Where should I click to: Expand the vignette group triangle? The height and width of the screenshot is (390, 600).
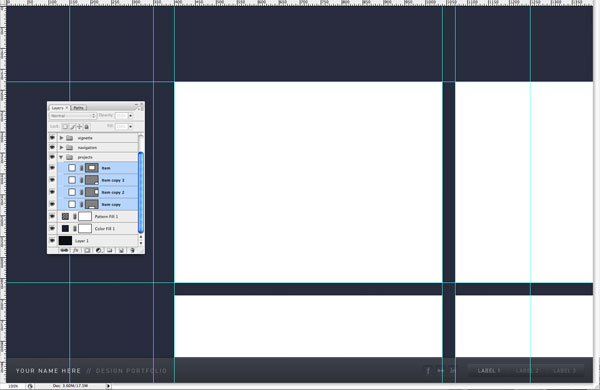(62, 138)
